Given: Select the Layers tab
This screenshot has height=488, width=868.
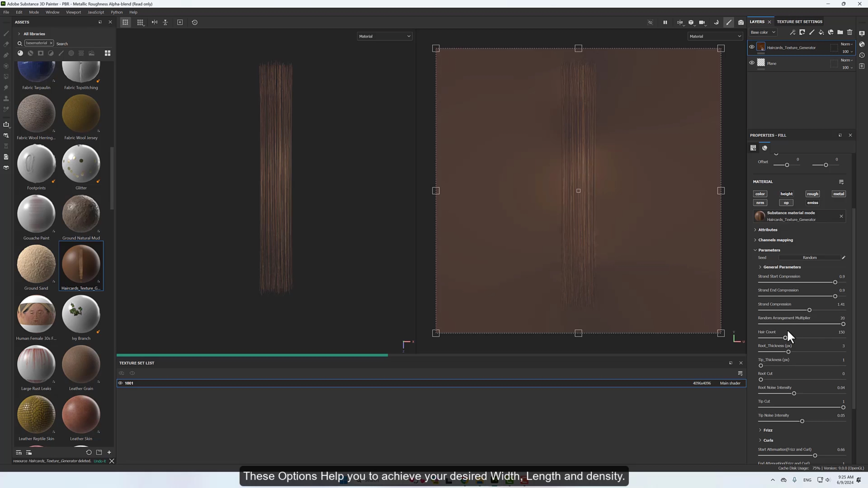Looking at the screenshot, I should click(757, 22).
